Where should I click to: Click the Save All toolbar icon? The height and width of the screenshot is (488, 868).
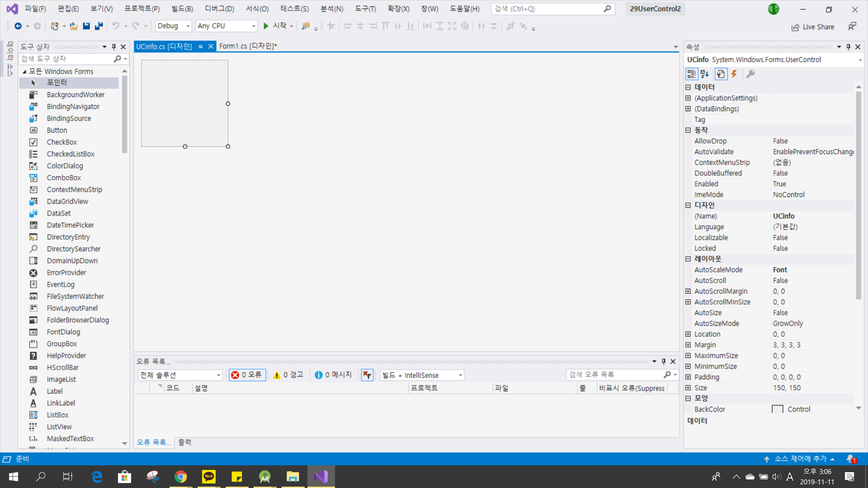click(99, 26)
